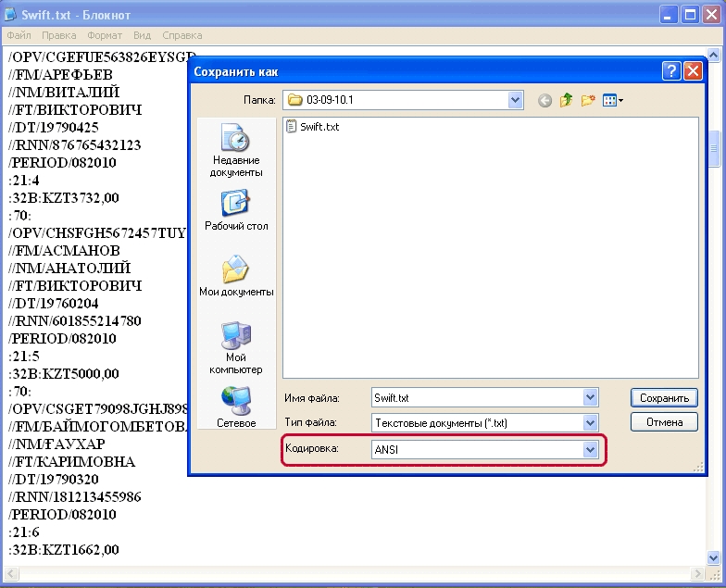Expand the Имя файла dropdown arrow
Viewport: 726px width, 588px height.
click(x=590, y=398)
